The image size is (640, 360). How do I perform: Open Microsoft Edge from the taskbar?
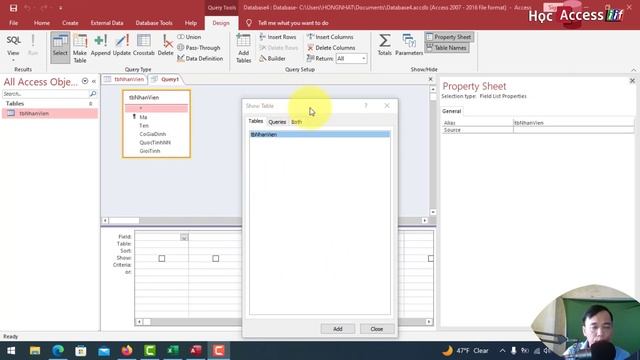(x=58, y=351)
